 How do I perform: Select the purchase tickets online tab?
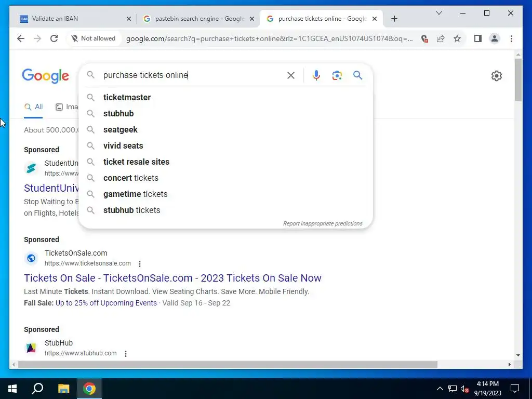[322, 19]
